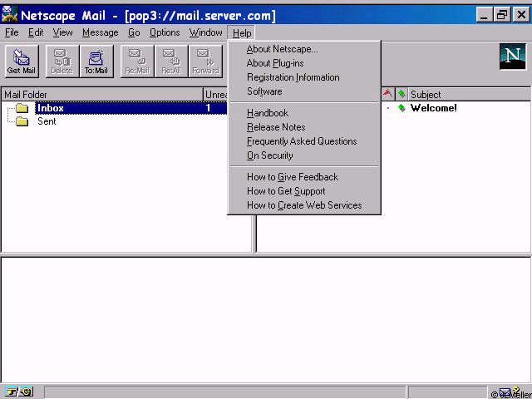Click the Inbox folder icon
Viewport: 532px width, 399px height.
pyautogui.click(x=22, y=108)
